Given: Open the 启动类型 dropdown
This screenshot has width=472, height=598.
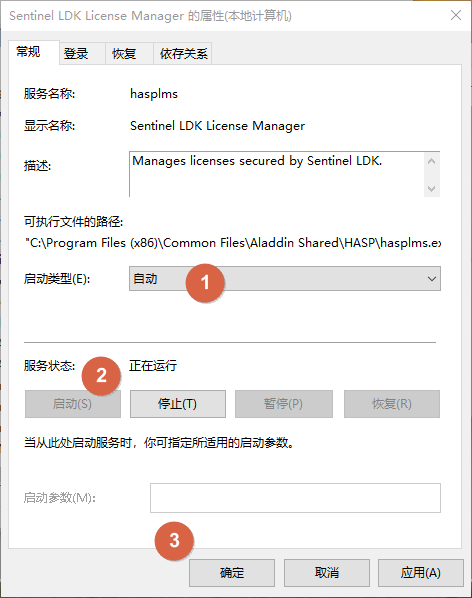Looking at the screenshot, I should point(285,279).
